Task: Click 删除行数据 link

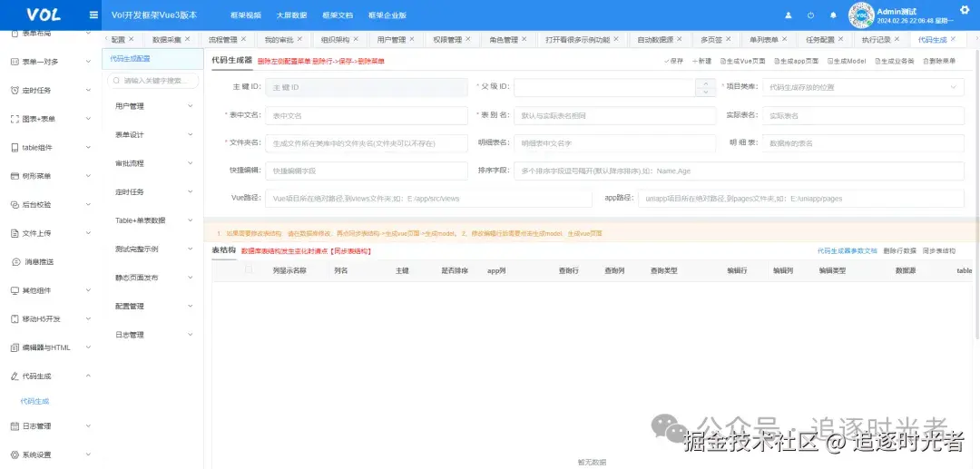Action: click(x=900, y=250)
